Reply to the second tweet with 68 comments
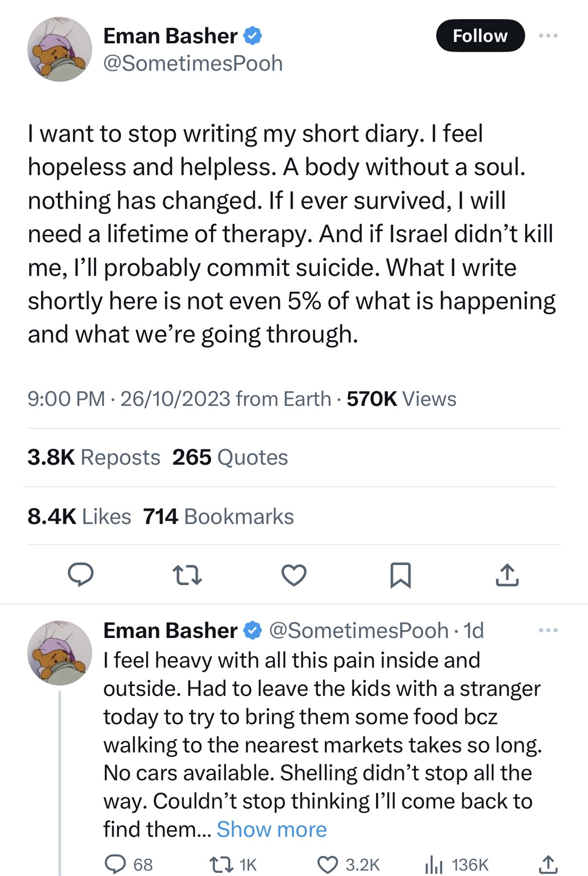Image resolution: width=588 pixels, height=876 pixels. click(x=116, y=865)
